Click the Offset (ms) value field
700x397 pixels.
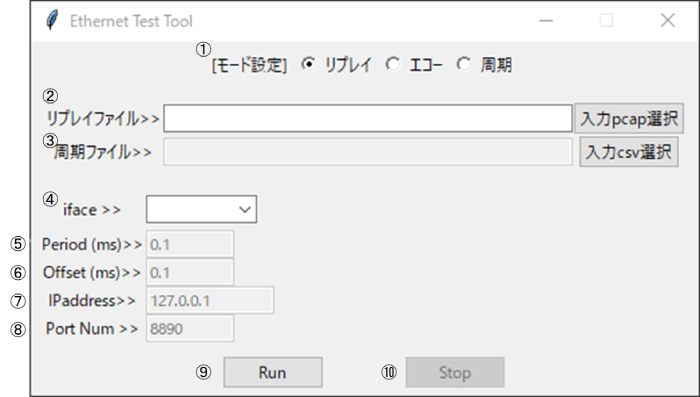190,272
